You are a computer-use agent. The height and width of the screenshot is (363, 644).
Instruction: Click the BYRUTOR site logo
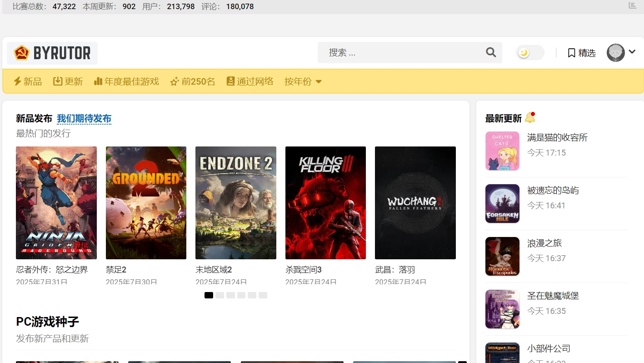(52, 53)
